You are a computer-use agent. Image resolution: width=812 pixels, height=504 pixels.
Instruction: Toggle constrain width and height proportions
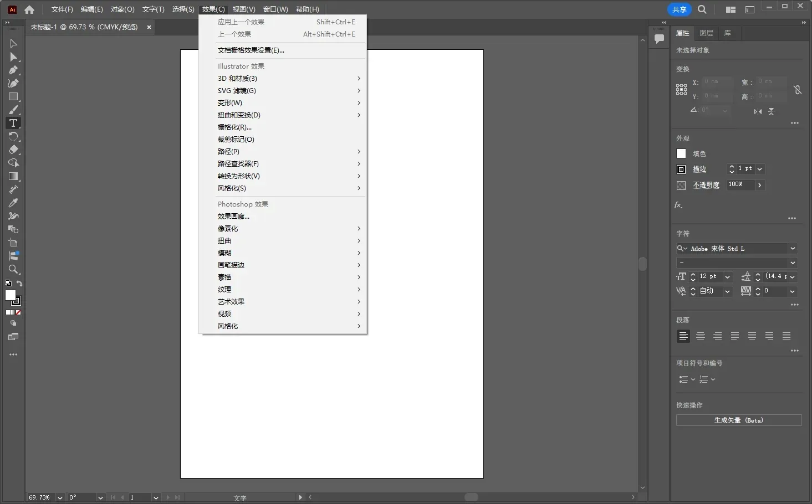coord(797,90)
